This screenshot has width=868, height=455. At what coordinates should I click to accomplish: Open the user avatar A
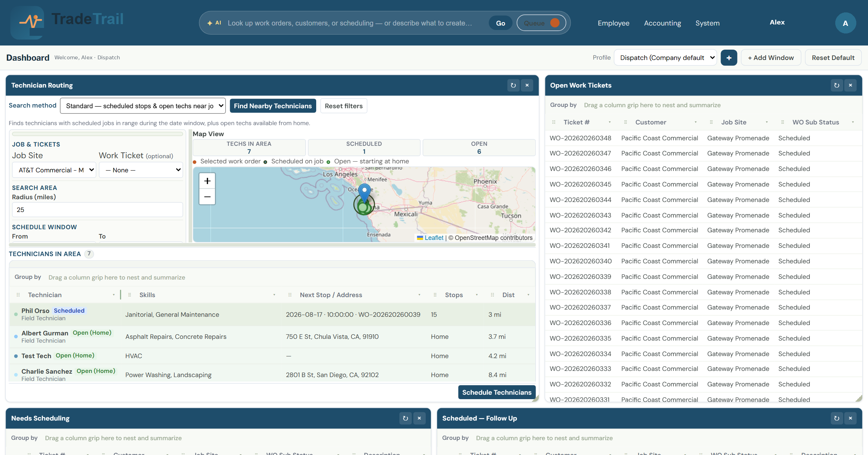pos(845,23)
